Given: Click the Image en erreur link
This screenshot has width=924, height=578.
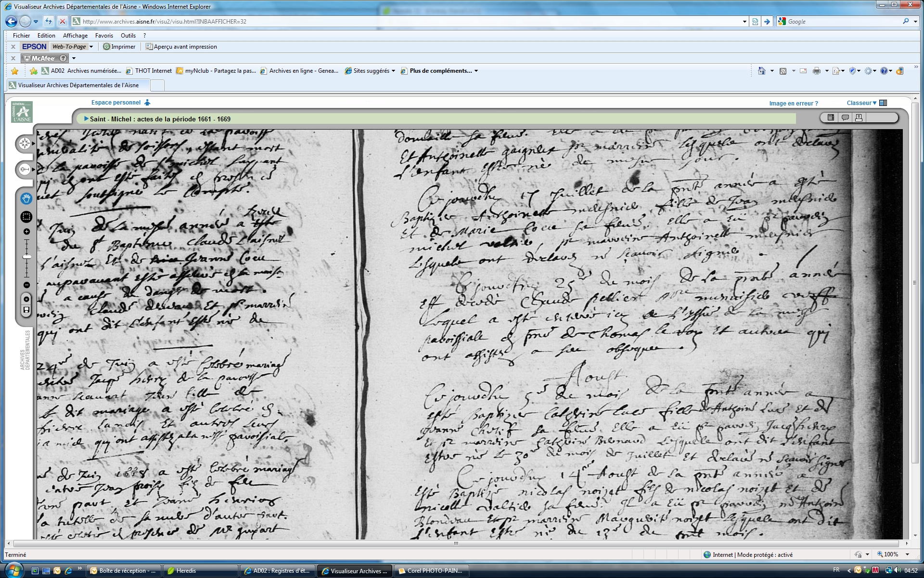Looking at the screenshot, I should (793, 103).
